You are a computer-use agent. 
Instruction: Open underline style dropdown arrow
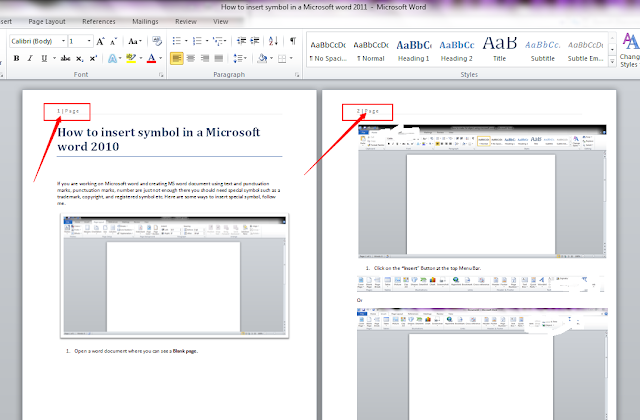(x=54, y=58)
